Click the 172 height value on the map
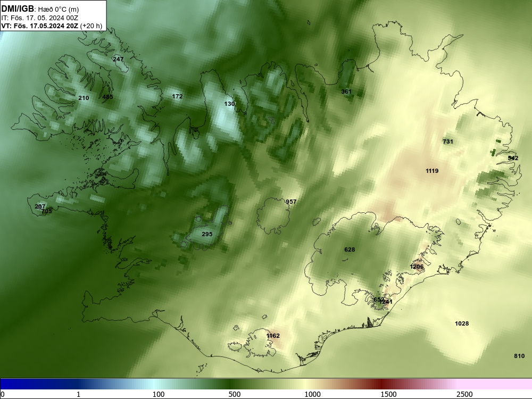 click(x=178, y=96)
